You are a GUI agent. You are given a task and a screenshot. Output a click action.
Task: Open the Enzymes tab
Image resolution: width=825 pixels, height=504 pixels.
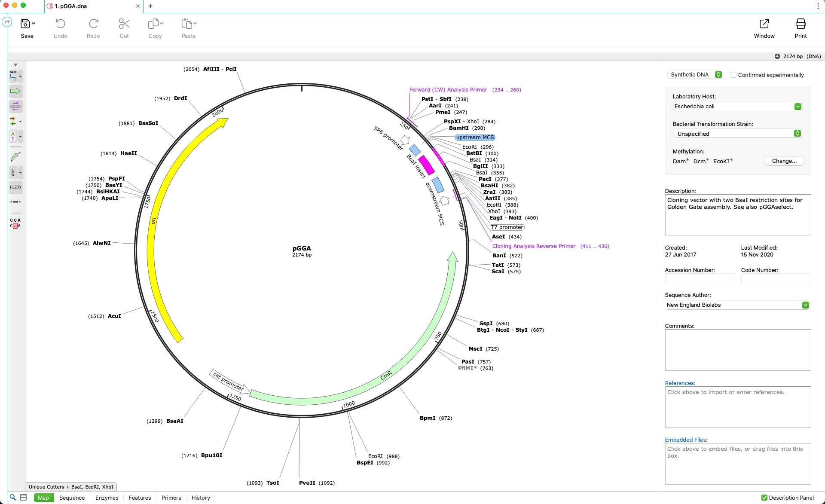pos(106,498)
